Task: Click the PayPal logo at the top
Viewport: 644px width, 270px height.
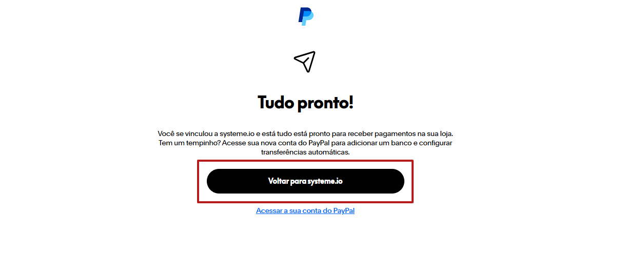Action: pos(306,16)
